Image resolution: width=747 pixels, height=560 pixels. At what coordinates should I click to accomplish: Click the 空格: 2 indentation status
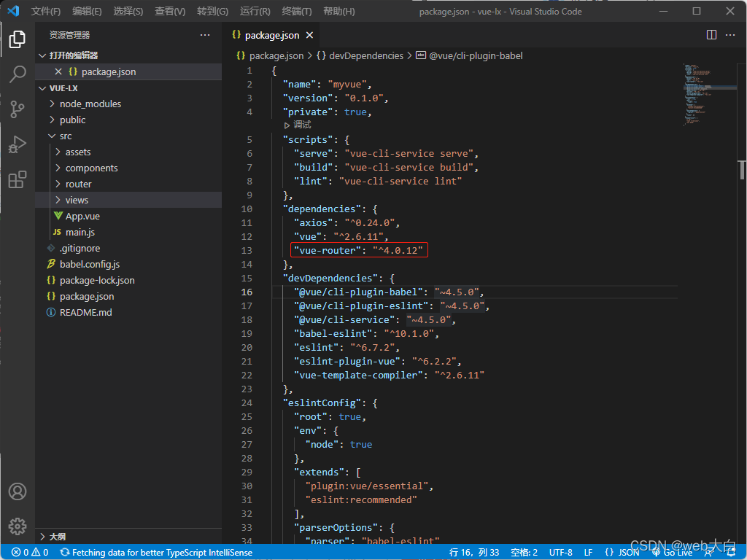tap(524, 553)
